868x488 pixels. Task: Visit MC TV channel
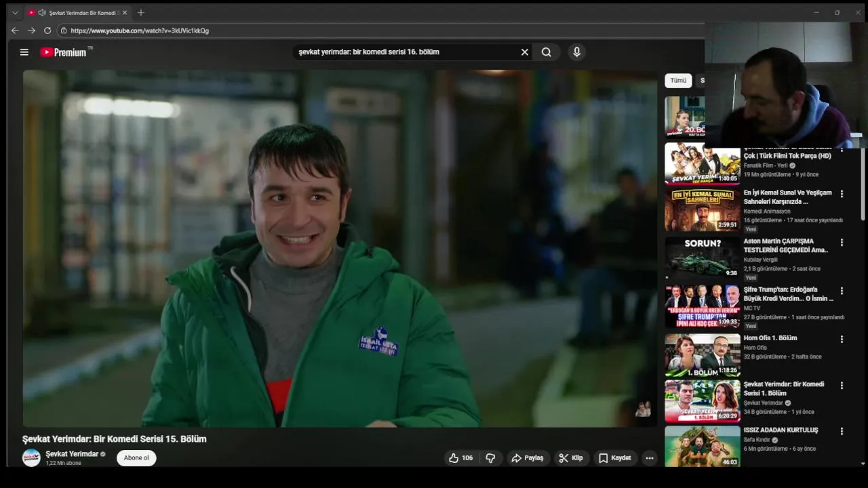(752, 308)
